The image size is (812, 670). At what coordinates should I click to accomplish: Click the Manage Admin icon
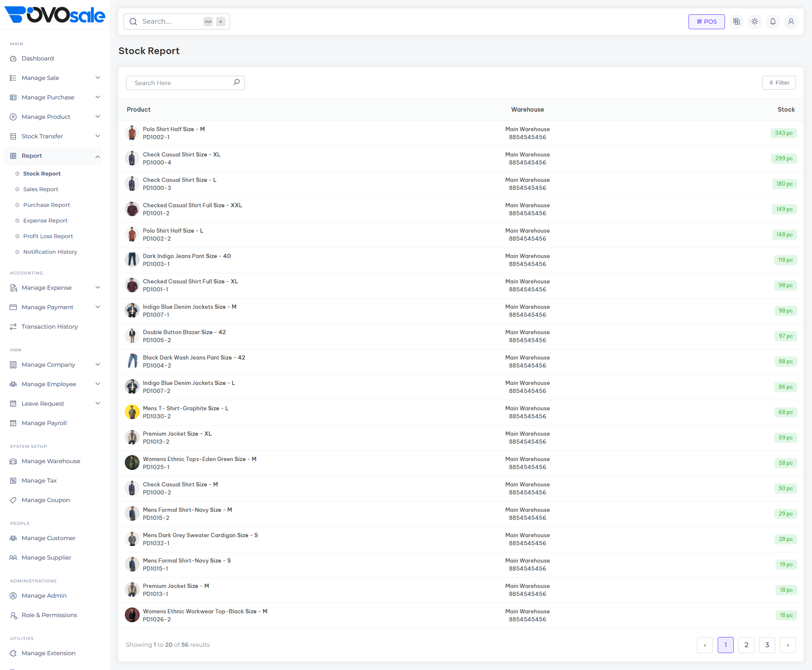13,596
